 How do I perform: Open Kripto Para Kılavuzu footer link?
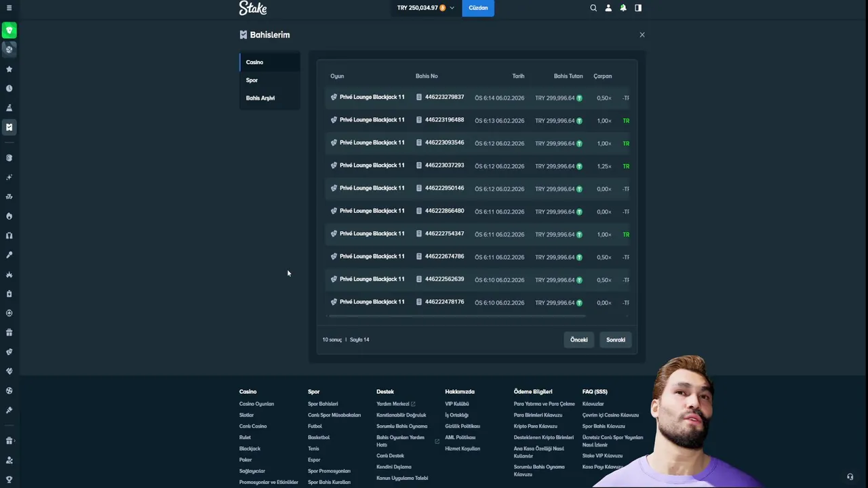pos(536,426)
